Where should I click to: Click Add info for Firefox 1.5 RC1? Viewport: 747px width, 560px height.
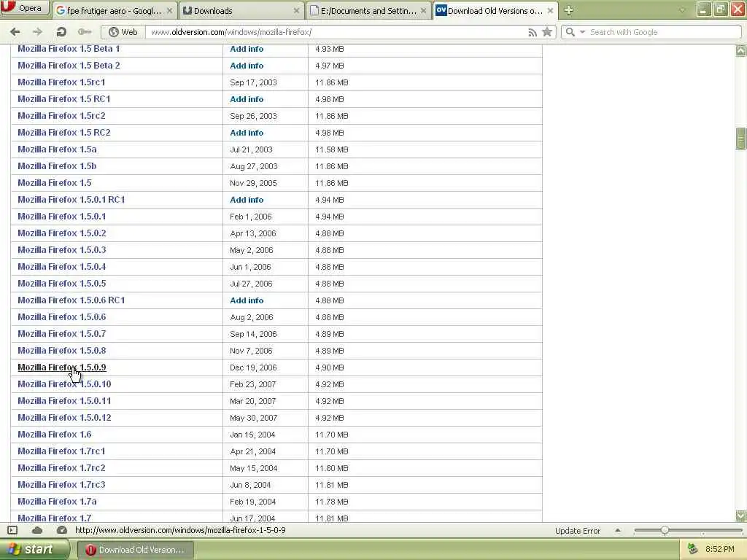click(247, 99)
